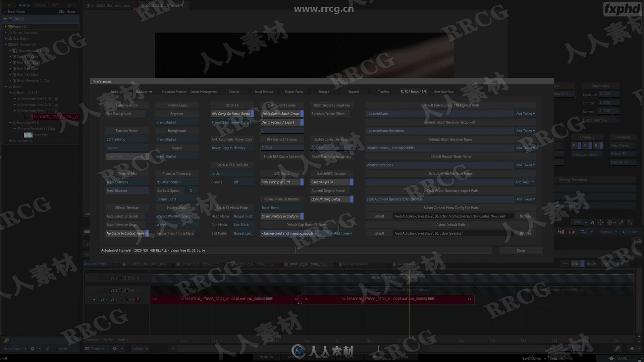Select Smart Replace in Conform icon
This screenshot has height=362, width=644.
click(302, 216)
